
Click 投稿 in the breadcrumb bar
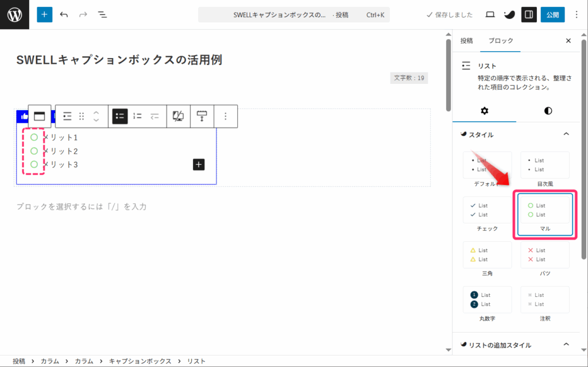point(19,361)
